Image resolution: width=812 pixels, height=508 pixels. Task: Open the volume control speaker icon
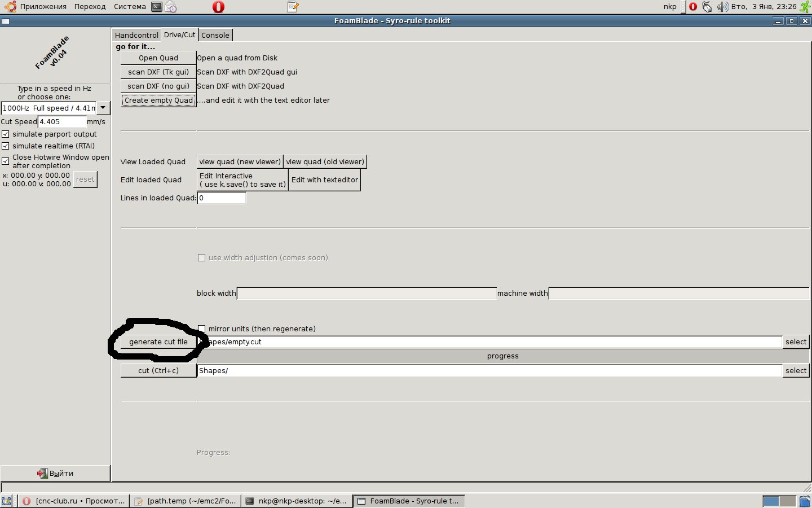(x=722, y=7)
